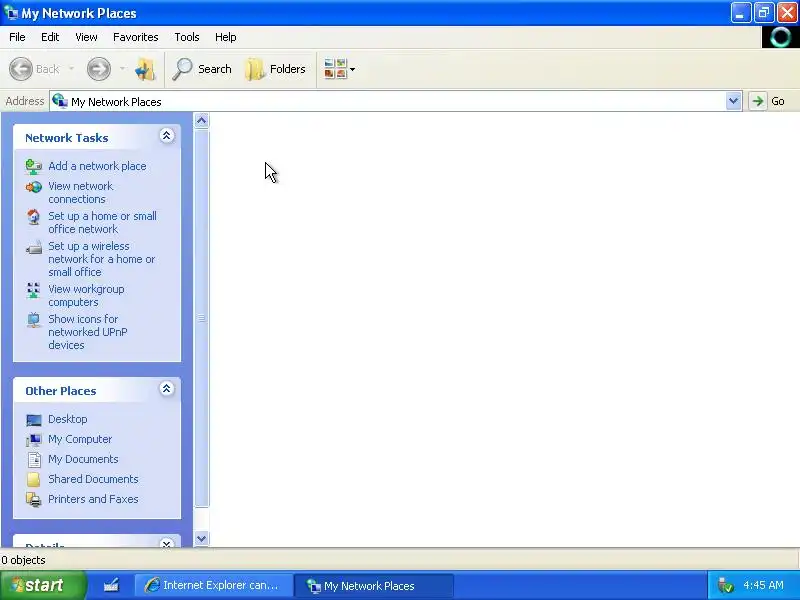Open the Edit menu

[50, 37]
